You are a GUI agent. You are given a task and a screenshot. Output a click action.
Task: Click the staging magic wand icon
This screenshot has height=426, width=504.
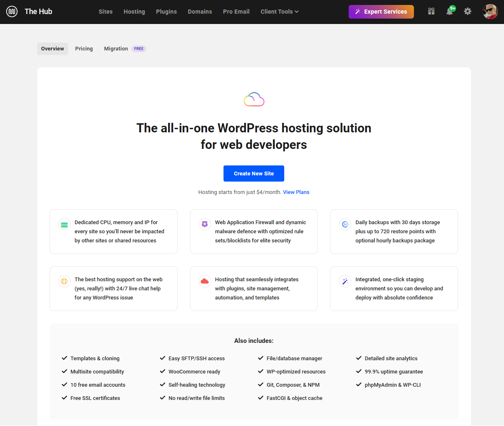click(345, 281)
